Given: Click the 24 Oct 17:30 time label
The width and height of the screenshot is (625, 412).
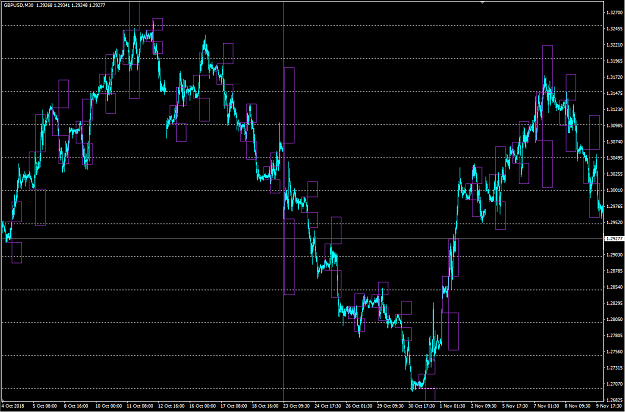Looking at the screenshot, I should pyautogui.click(x=326, y=406).
